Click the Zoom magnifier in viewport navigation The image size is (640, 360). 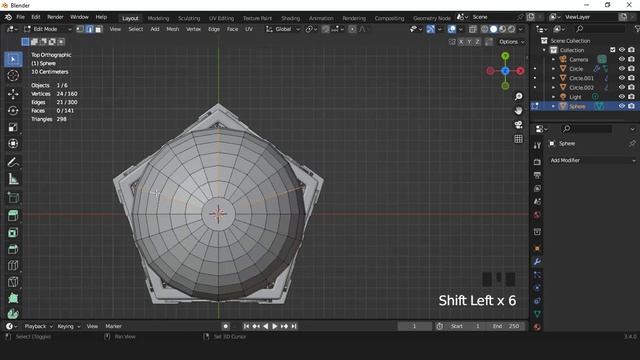pyautogui.click(x=518, y=96)
